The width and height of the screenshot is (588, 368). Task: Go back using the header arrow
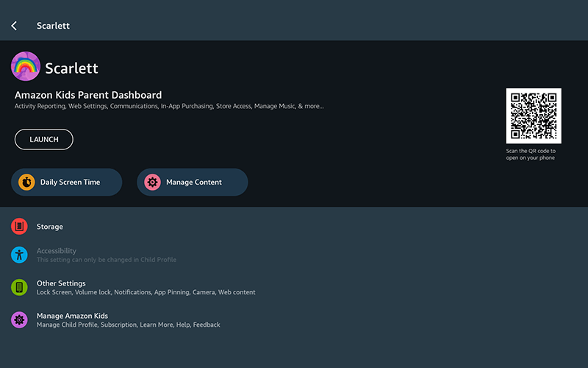[14, 26]
